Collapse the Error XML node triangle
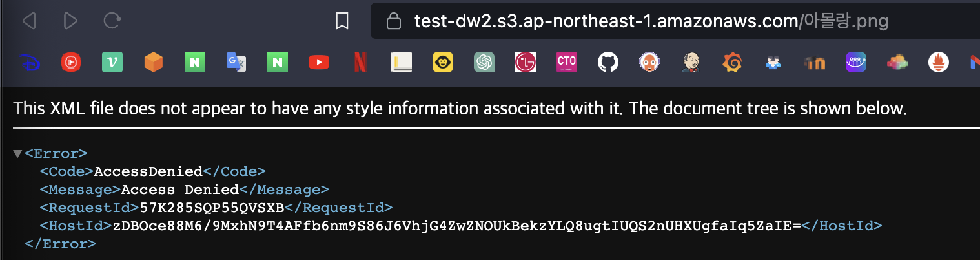This screenshot has height=260, width=980. click(17, 154)
